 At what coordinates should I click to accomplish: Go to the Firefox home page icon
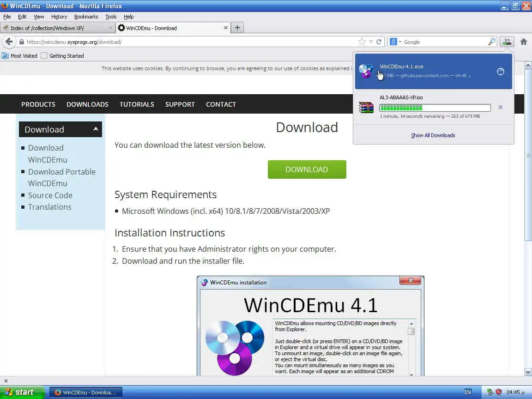[524, 42]
